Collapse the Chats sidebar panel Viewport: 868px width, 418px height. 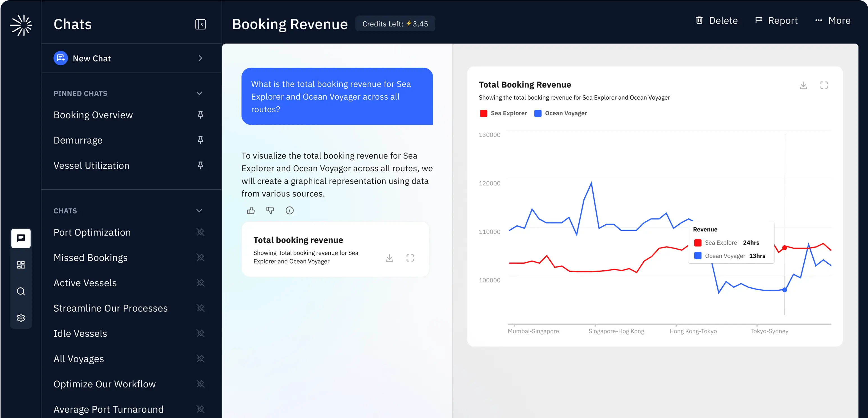200,24
